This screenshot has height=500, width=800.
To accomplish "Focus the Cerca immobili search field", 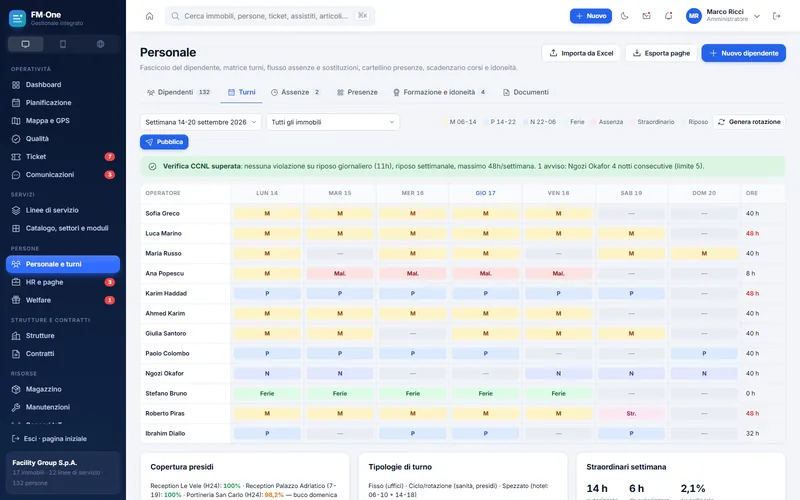I will point(270,16).
